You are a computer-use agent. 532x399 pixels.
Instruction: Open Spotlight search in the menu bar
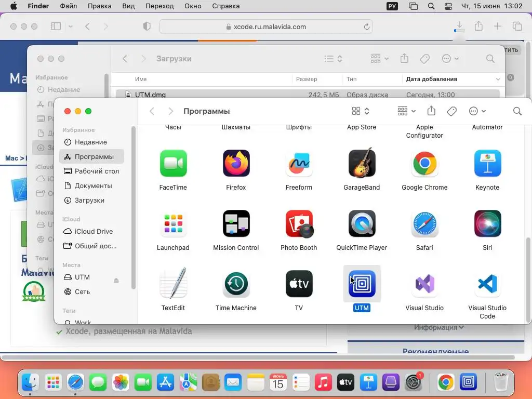pos(431,6)
